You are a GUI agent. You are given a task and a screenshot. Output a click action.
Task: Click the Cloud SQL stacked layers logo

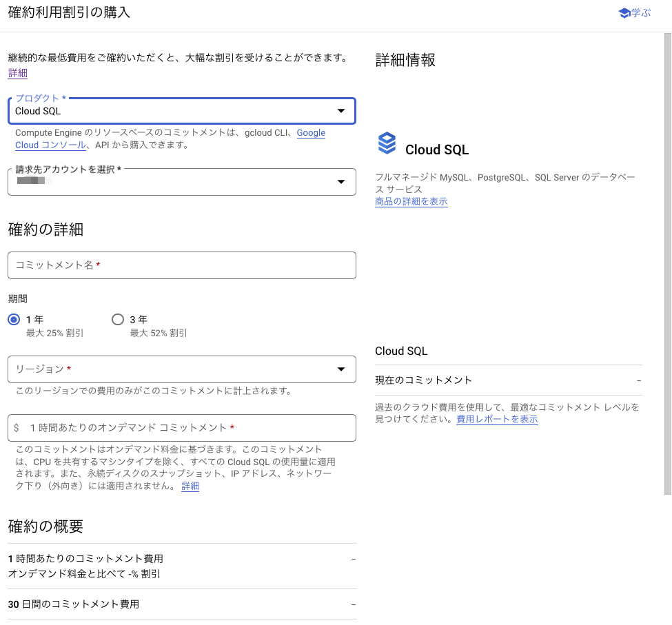[x=387, y=143]
